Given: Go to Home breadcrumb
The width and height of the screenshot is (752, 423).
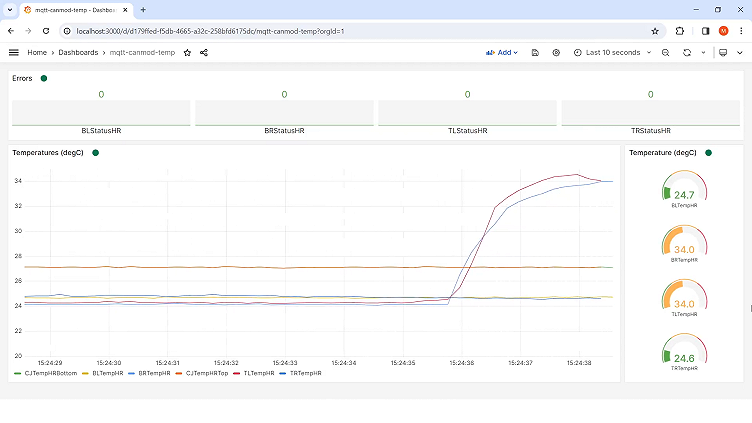Looking at the screenshot, I should point(37,53).
